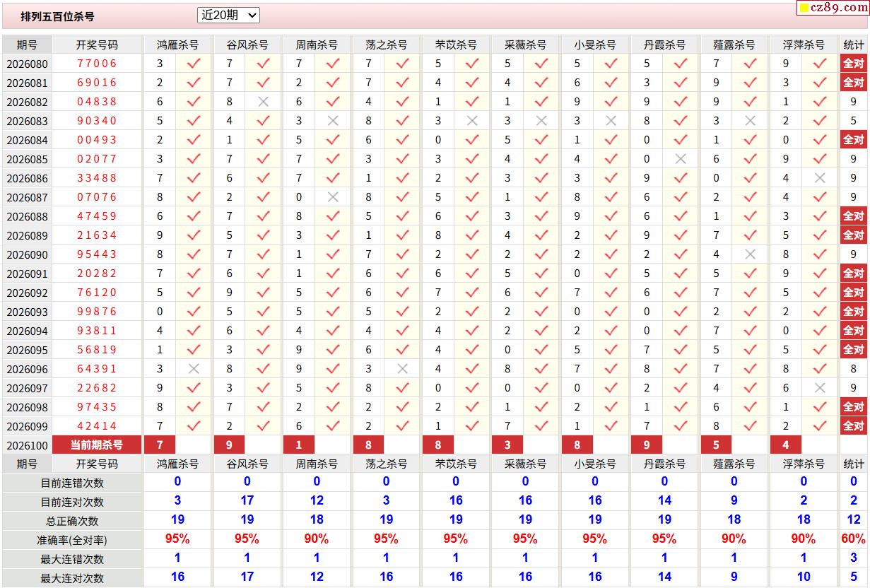Screen dimensions: 870x588
Task: Click gray X for 采薇杀号 in period 2026083
Action: point(541,121)
